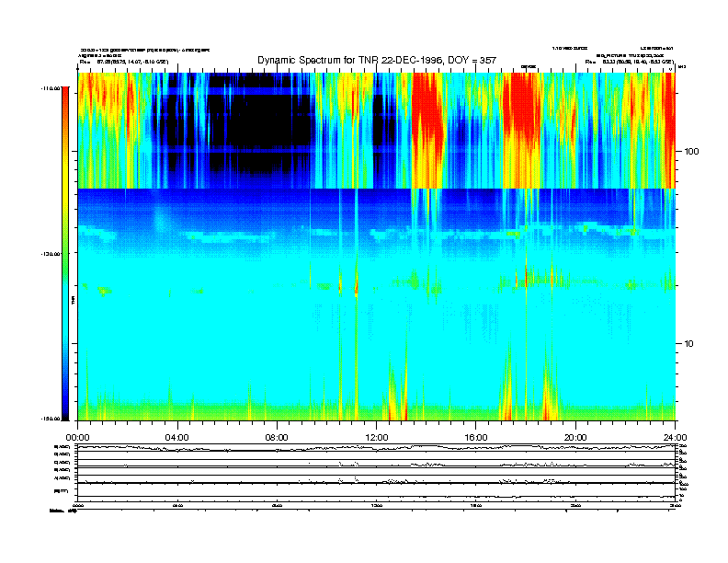The image size is (728, 563).
Task: Click the 100 frequency axis label
Action: (x=691, y=152)
